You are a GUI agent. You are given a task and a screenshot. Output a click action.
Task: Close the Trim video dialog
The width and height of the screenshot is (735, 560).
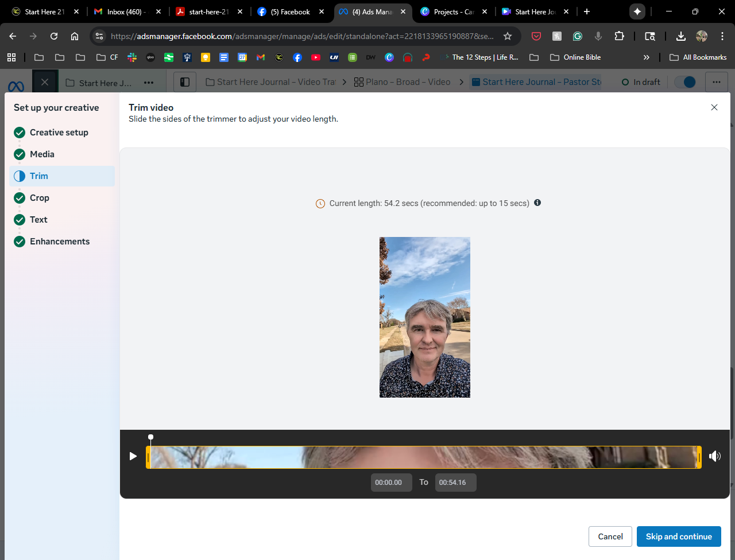pyautogui.click(x=714, y=107)
